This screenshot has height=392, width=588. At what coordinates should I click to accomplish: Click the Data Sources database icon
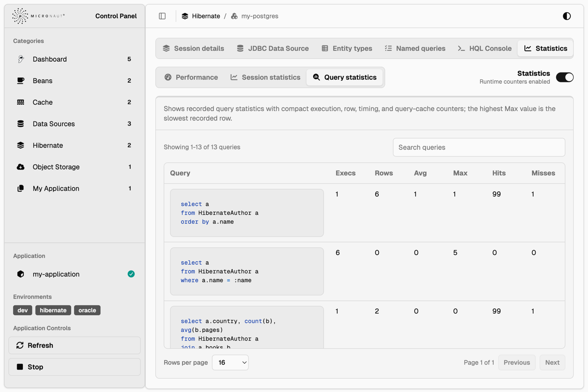21,124
